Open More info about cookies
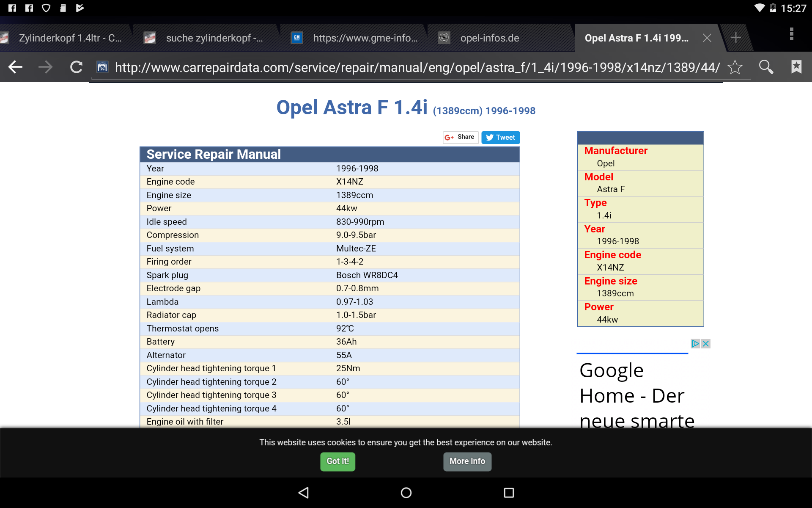The image size is (812, 508). [467, 461]
